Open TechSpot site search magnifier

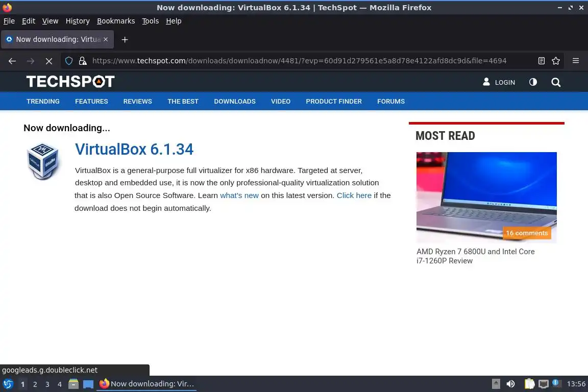[x=556, y=82]
